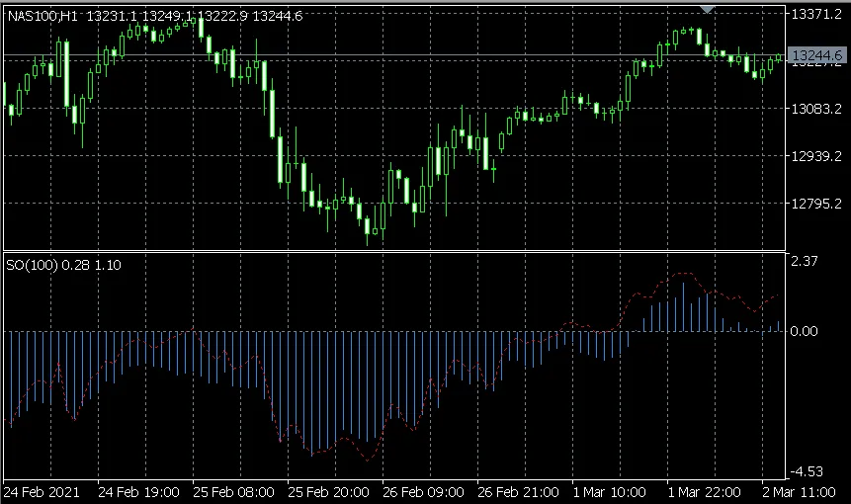
Task: Click the 2 Mar 11:00 time label
Action: (799, 492)
